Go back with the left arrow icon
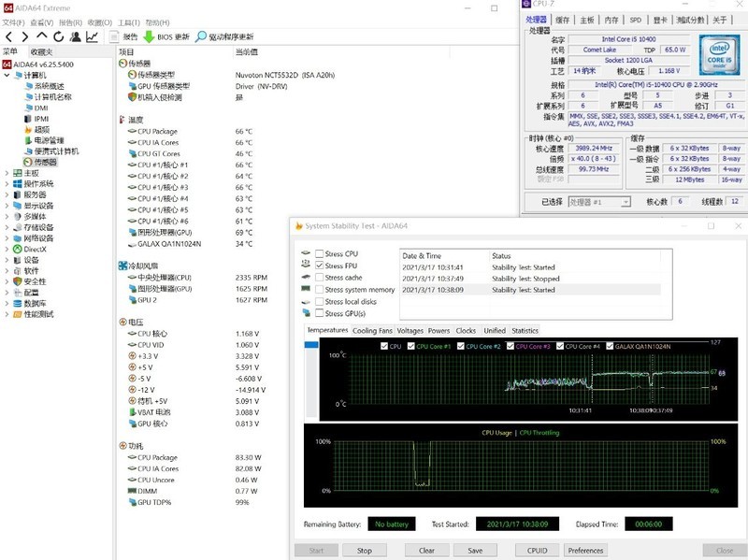Screen dimensions: 748x560 [x=9, y=36]
